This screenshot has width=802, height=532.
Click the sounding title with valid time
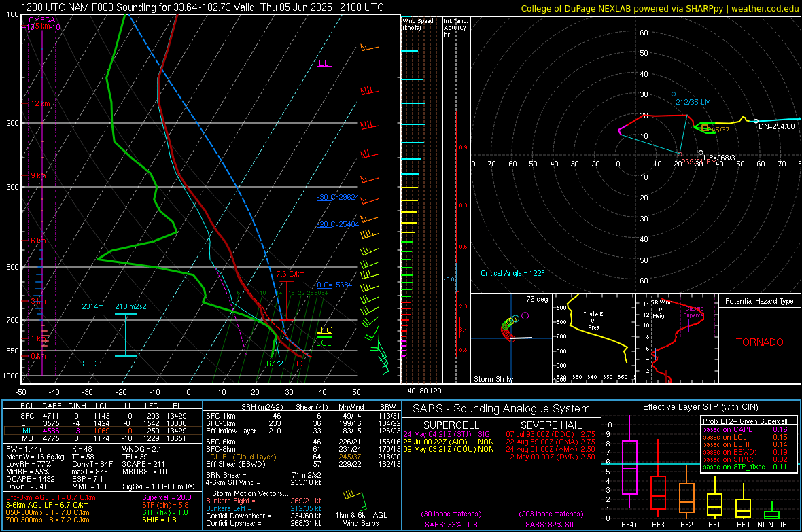coord(203,7)
